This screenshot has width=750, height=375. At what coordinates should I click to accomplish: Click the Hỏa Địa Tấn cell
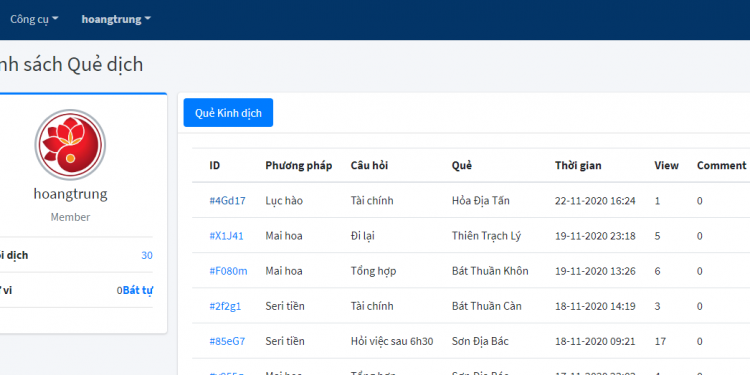point(481,200)
